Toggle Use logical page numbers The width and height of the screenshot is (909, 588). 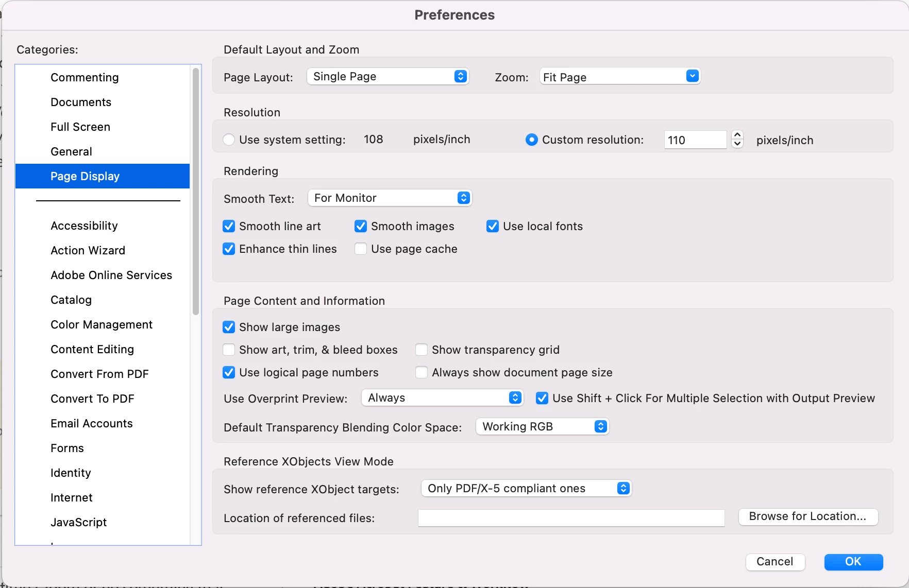coord(229,372)
